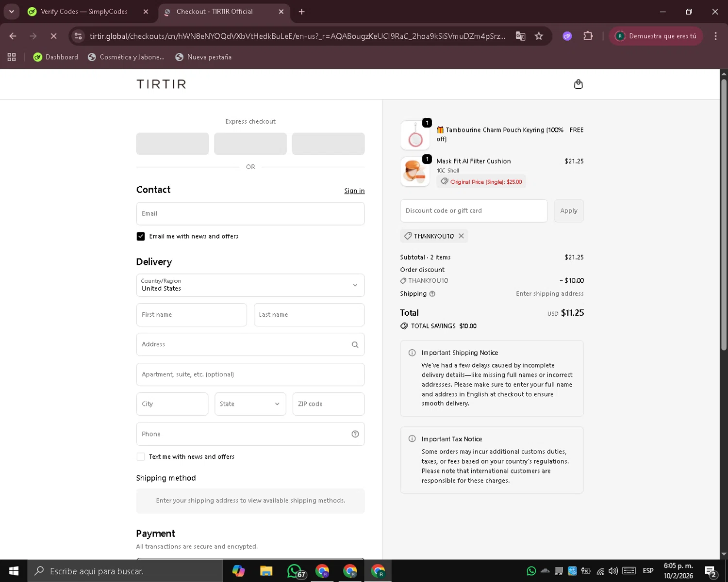Bookmark this page with star icon

[539, 36]
